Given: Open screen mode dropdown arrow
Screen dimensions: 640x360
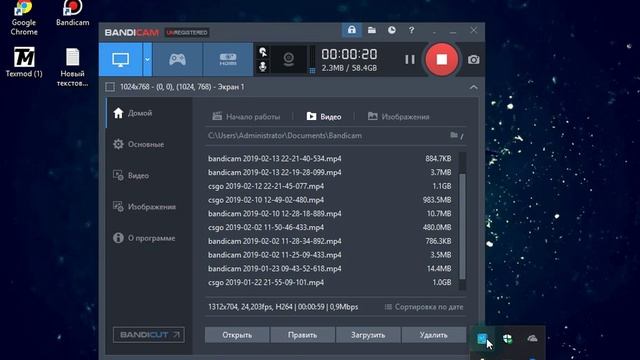Looking at the screenshot, I should pos(147,60).
